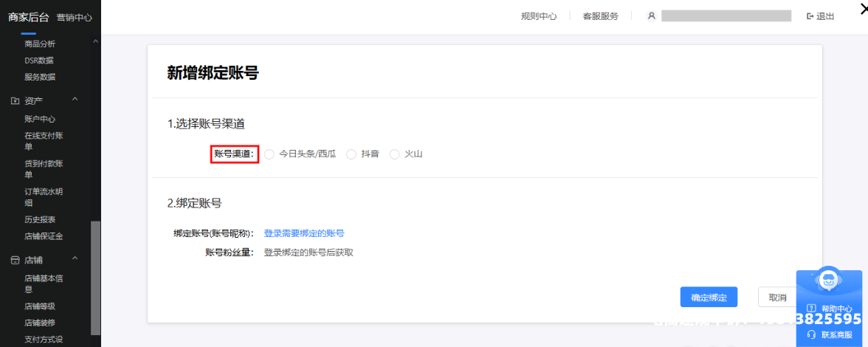868x347 pixels.
Task: Open 账户中心 in the sidebar
Action: [x=40, y=119]
